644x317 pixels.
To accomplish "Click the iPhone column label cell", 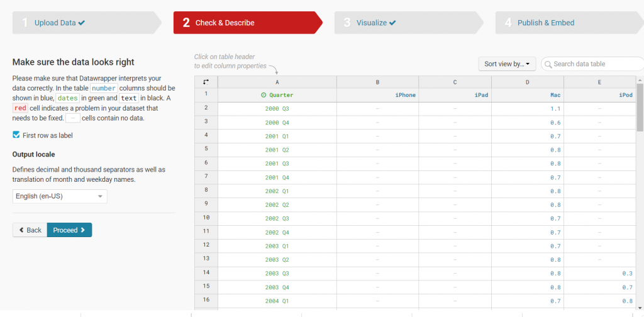I will pyautogui.click(x=378, y=95).
